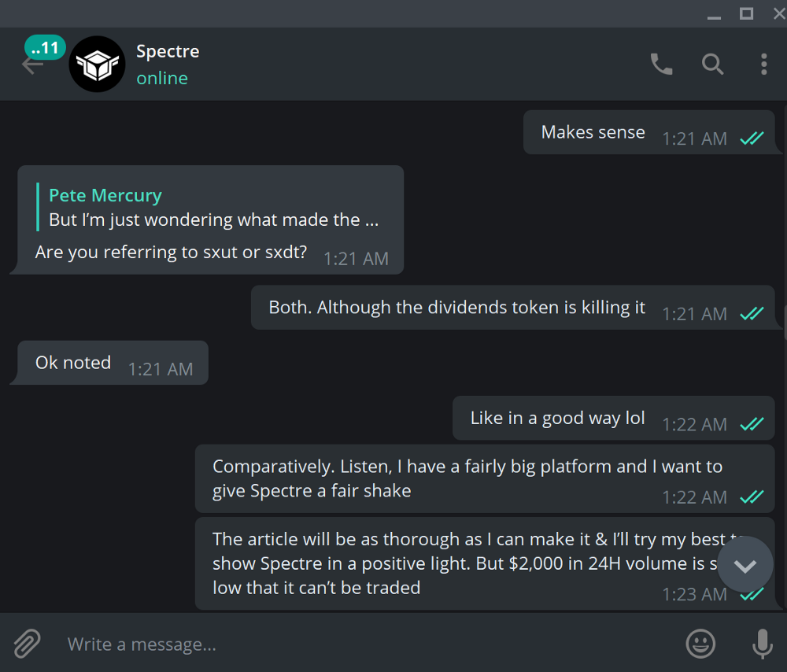Click the paperclip attach file icon
787x672 pixels.
coord(27,644)
